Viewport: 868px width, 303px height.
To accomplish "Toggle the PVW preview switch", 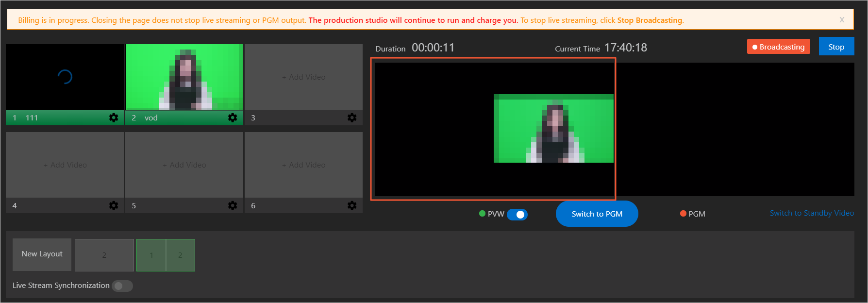I will point(517,214).
